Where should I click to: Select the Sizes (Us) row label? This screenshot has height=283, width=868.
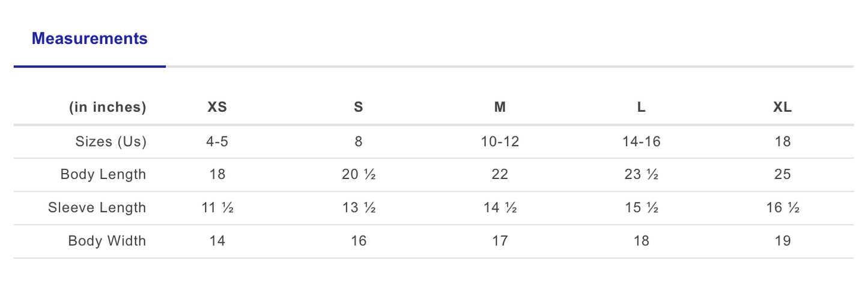(x=111, y=142)
